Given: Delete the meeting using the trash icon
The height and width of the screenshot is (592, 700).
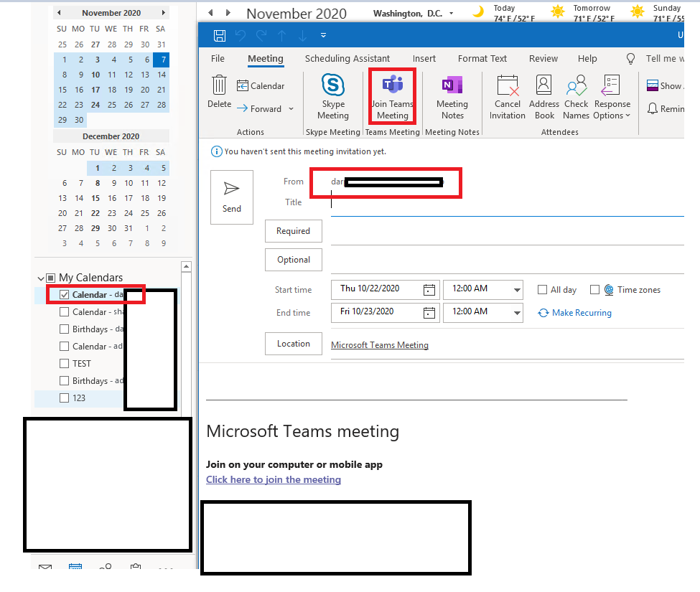Looking at the screenshot, I should [219, 85].
